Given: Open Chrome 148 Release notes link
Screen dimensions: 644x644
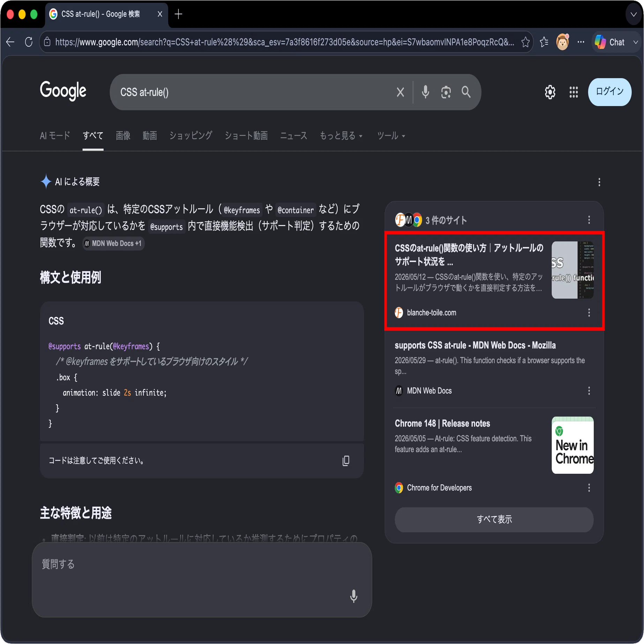Looking at the screenshot, I should pyautogui.click(x=442, y=424).
